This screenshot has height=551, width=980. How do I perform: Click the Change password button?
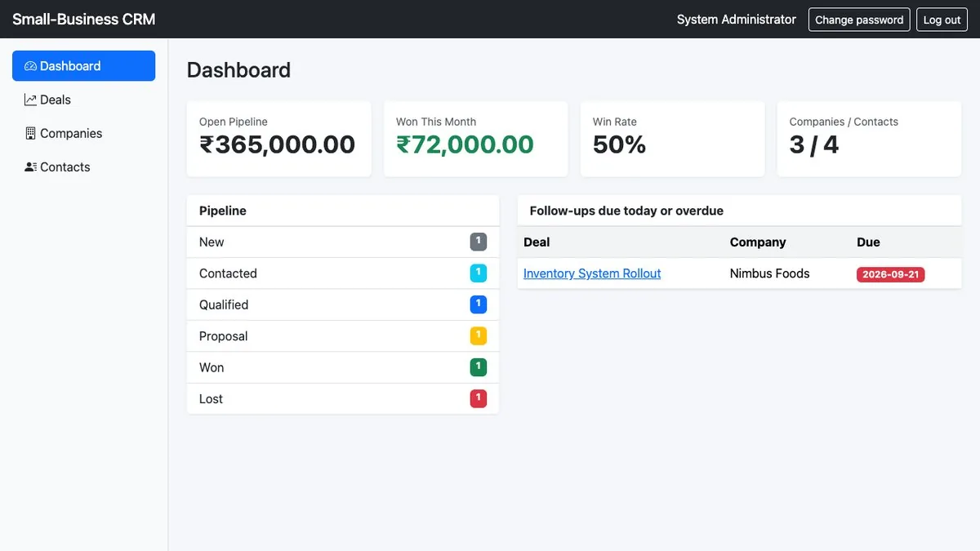859,20
